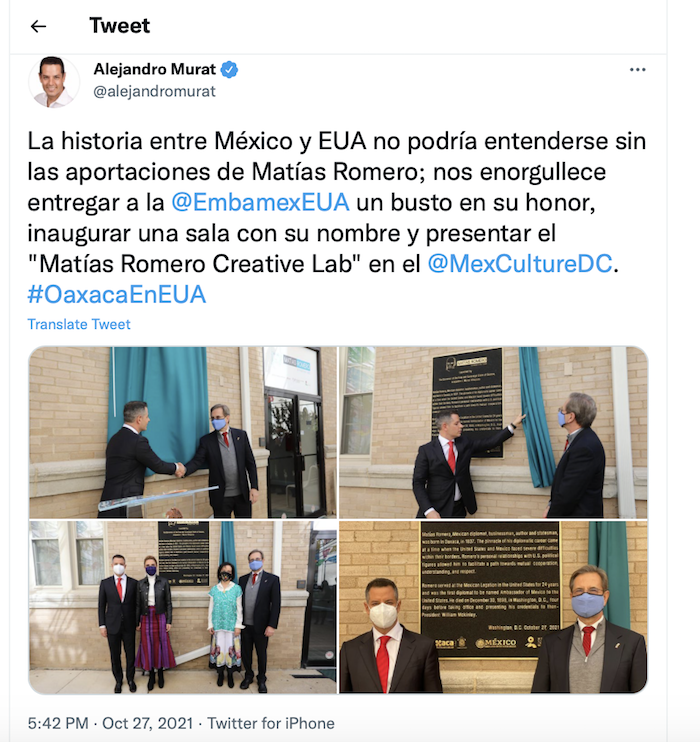700x742 pixels.
Task: Open Alejandro Murat's profile avatar
Action: 54,82
